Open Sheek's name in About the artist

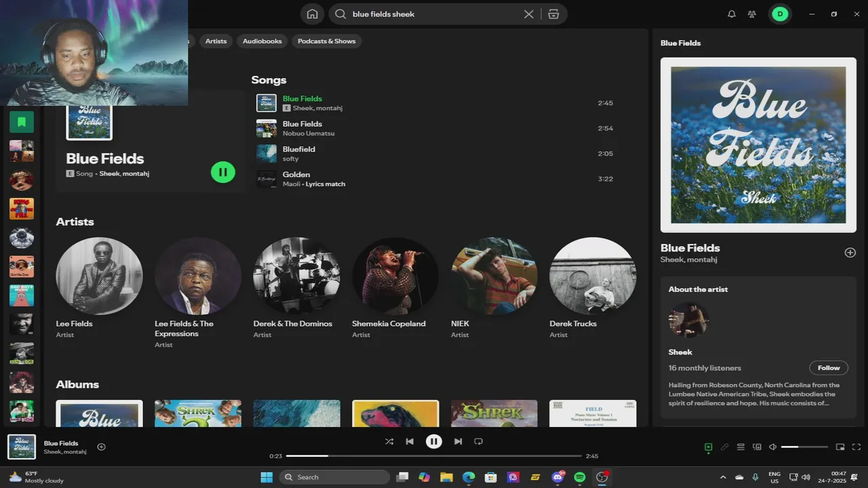[680, 352]
